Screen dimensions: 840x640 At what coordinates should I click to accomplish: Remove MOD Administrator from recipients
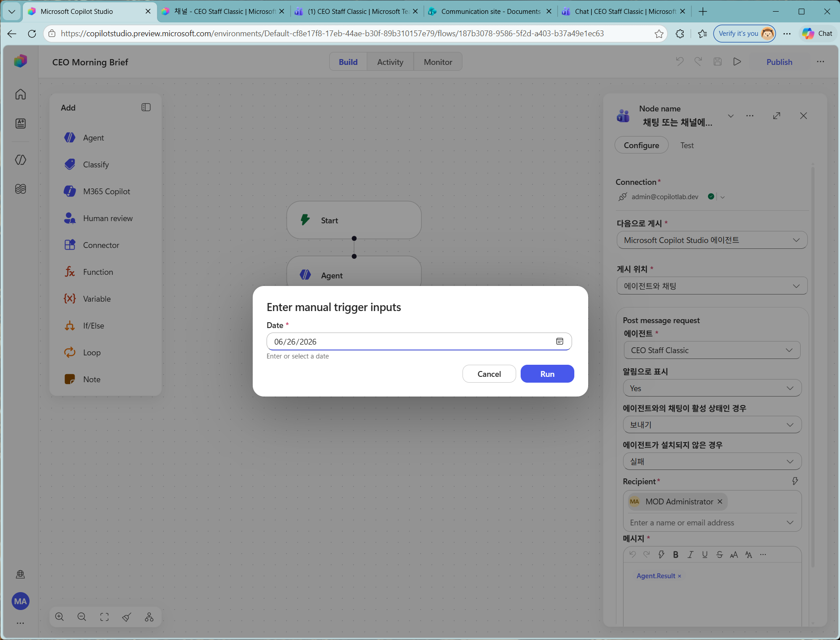click(x=720, y=502)
